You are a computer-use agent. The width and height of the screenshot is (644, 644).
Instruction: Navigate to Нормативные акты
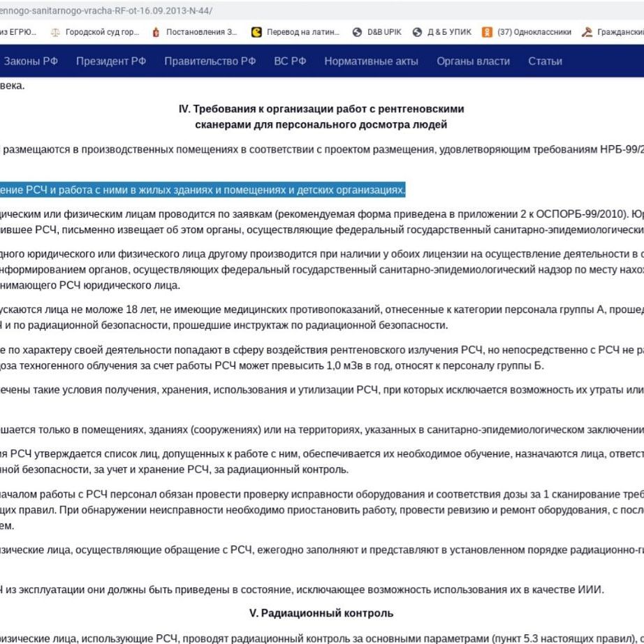click(372, 61)
